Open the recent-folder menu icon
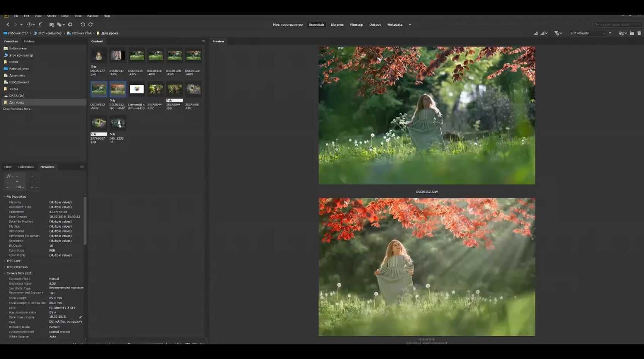 click(x=622, y=33)
